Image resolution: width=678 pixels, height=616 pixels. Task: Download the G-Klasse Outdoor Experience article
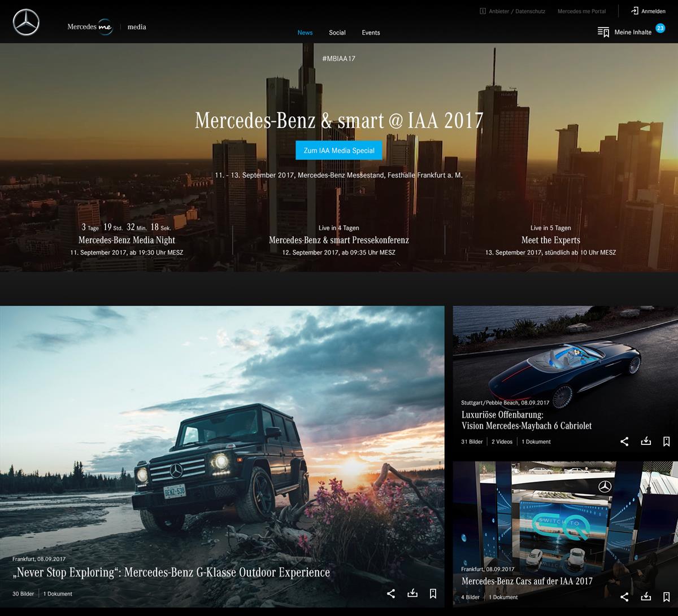click(412, 593)
